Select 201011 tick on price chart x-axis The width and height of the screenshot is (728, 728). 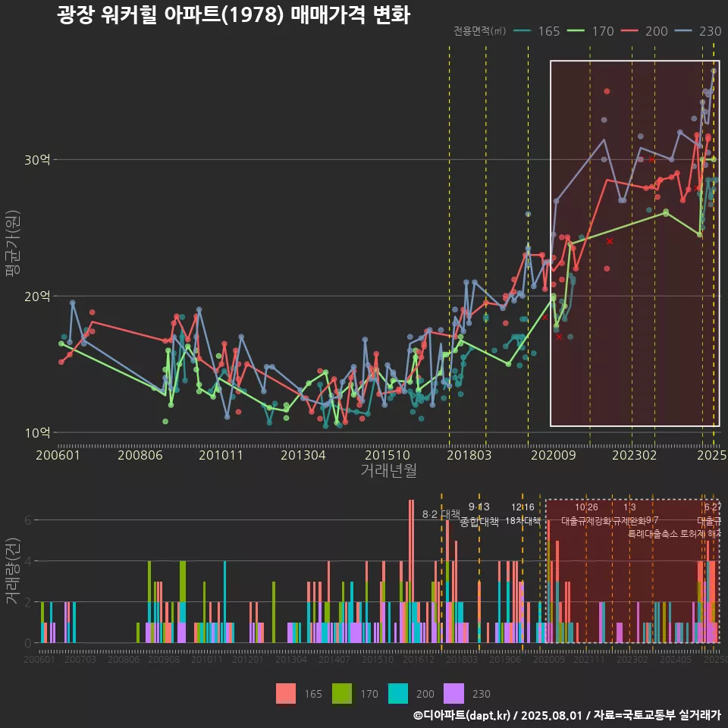[221, 455]
